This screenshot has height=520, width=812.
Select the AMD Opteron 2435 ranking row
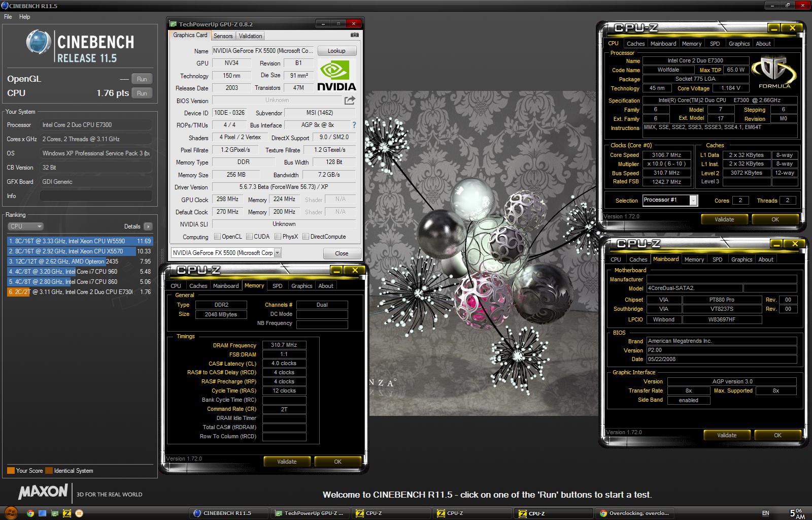80,262
